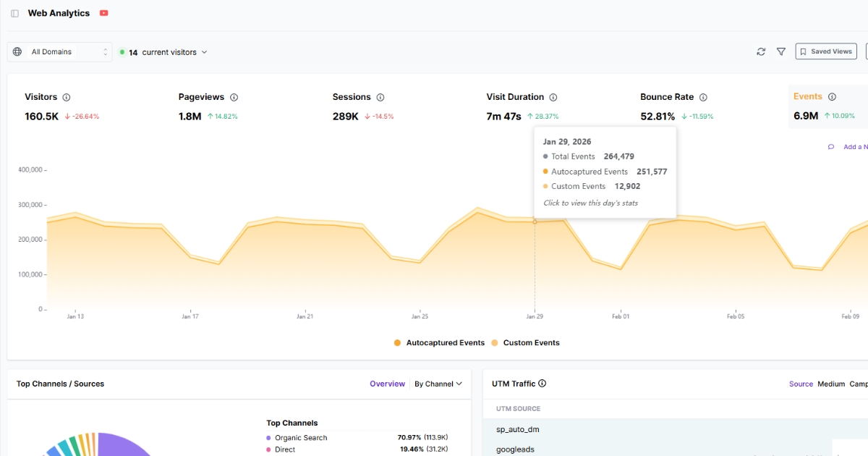Open the Visitors info tooltip icon

66,96
